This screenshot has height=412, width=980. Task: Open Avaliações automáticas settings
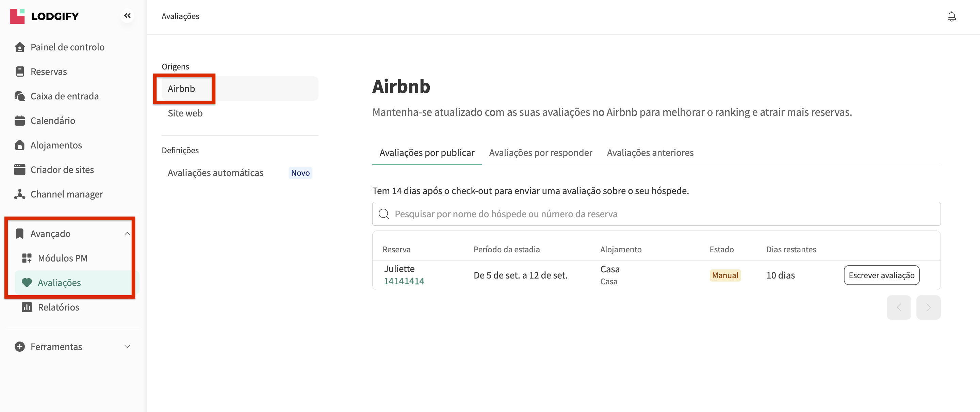coord(215,173)
